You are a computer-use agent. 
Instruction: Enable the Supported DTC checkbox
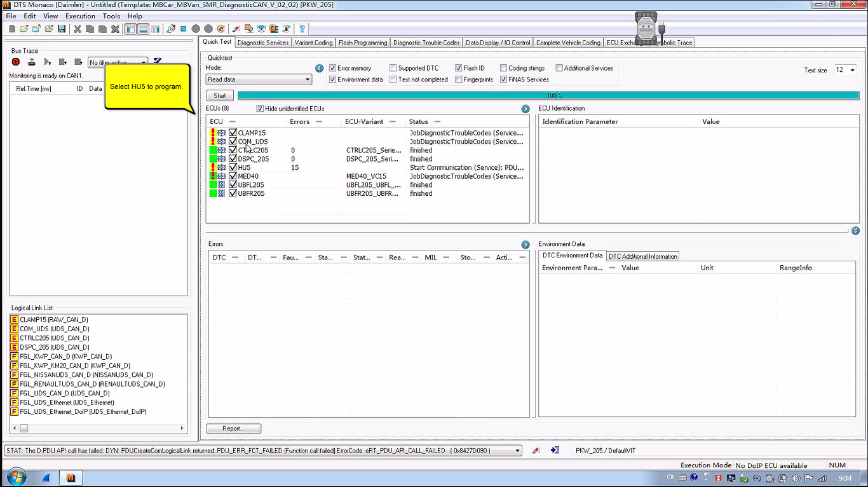[393, 68]
